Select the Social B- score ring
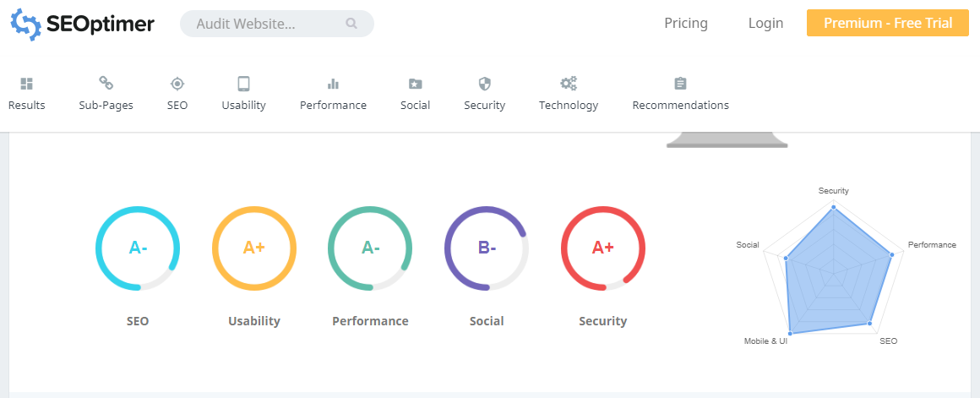 tap(487, 248)
